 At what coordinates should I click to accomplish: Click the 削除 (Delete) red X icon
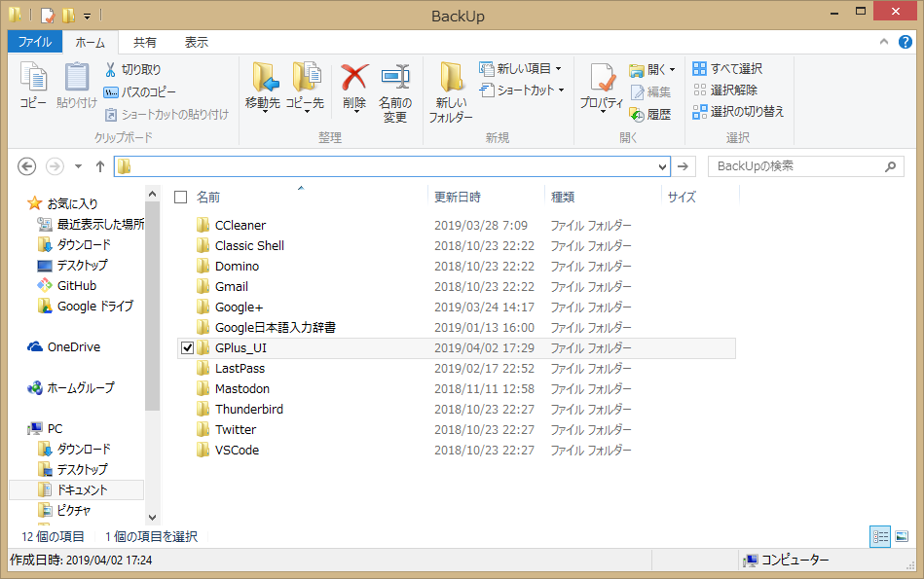coord(354,77)
